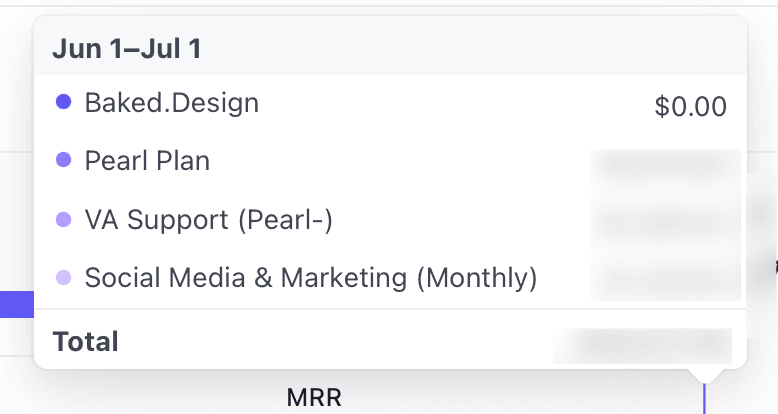
Task: Click the divider line above Total
Action: click(390, 310)
